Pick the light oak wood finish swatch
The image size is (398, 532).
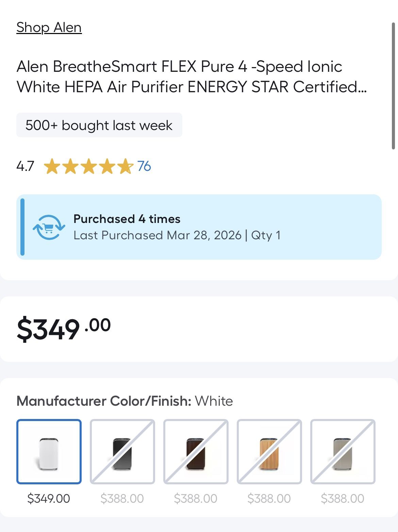pyautogui.click(x=269, y=451)
